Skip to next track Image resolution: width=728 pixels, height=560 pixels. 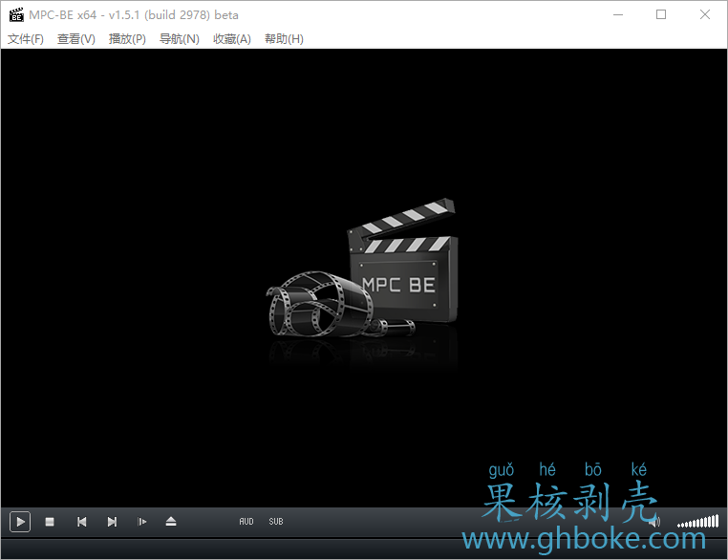coord(112,522)
